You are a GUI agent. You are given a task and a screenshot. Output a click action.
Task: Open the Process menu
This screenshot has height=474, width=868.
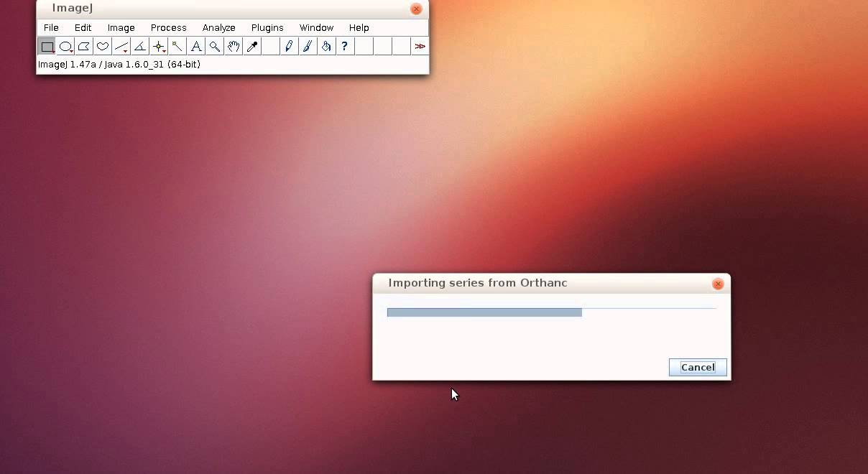click(169, 27)
